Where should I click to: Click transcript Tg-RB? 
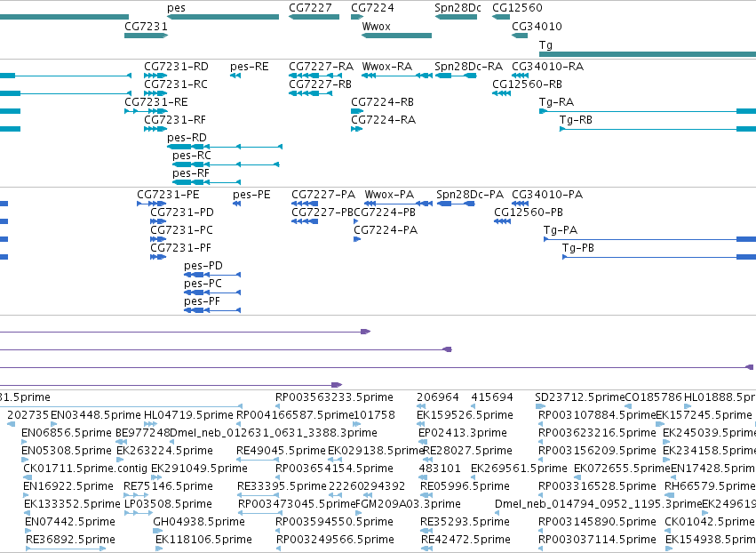click(x=576, y=120)
